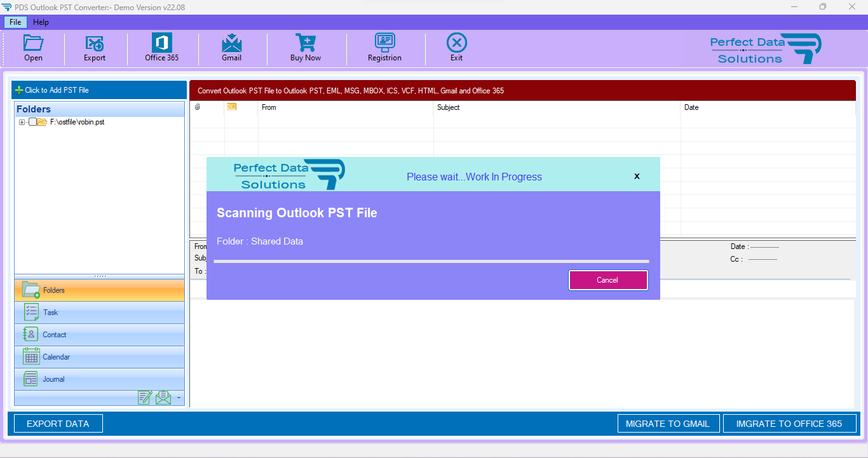
Task: Click the scanning progress bar
Action: point(431,261)
